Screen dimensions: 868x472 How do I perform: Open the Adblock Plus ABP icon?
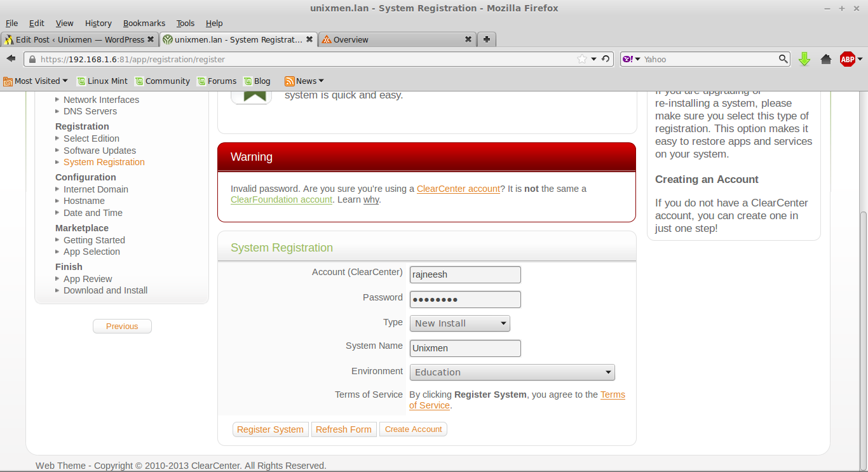[x=847, y=59]
